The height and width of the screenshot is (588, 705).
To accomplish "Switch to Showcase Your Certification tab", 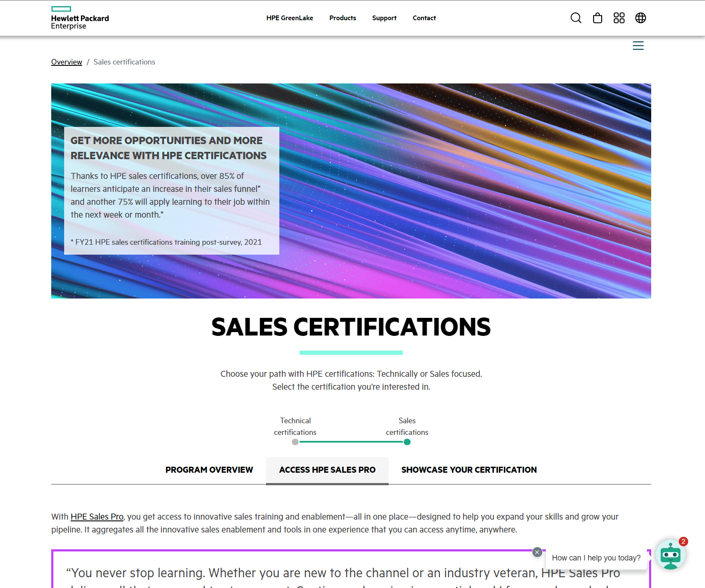I will click(469, 470).
